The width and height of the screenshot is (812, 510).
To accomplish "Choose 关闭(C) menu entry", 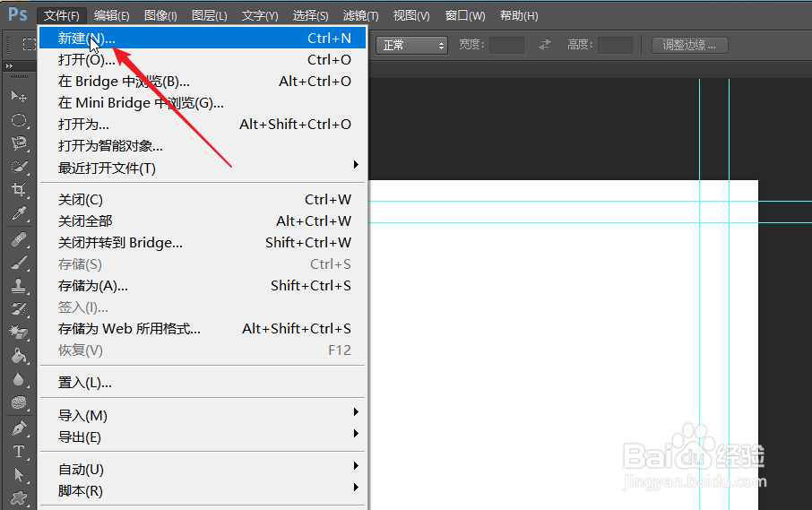I will 203,200.
